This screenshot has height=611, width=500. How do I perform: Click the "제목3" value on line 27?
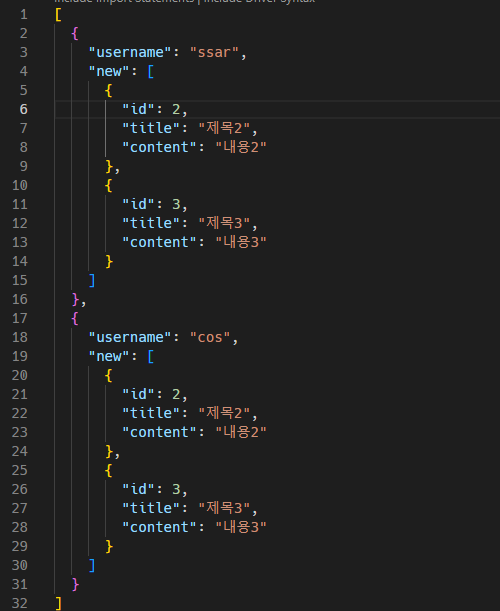coord(224,508)
